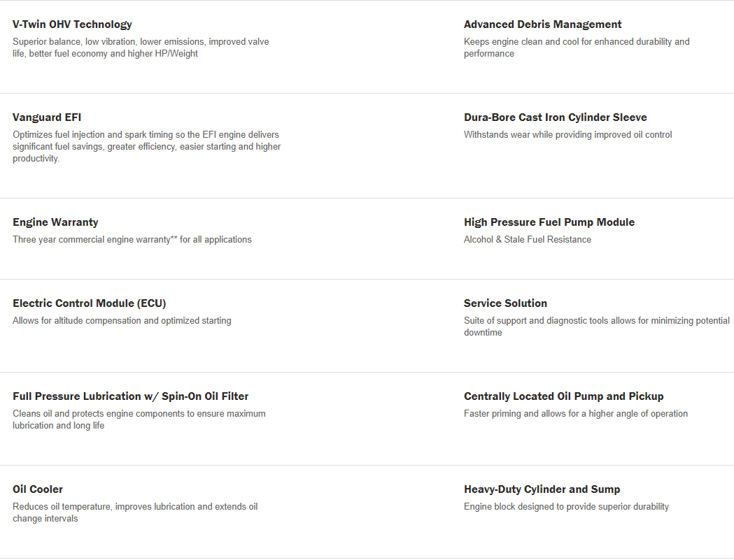Click the Withstands wear description text

pos(568,135)
